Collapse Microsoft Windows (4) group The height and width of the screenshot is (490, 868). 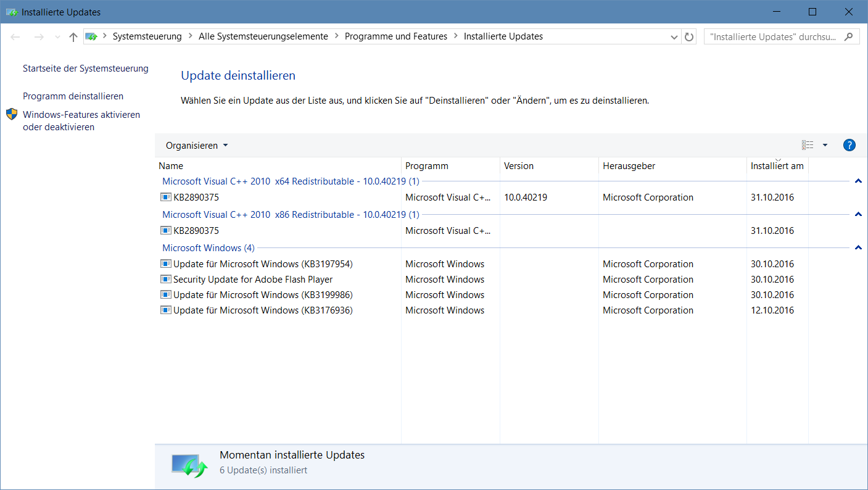pos(858,248)
